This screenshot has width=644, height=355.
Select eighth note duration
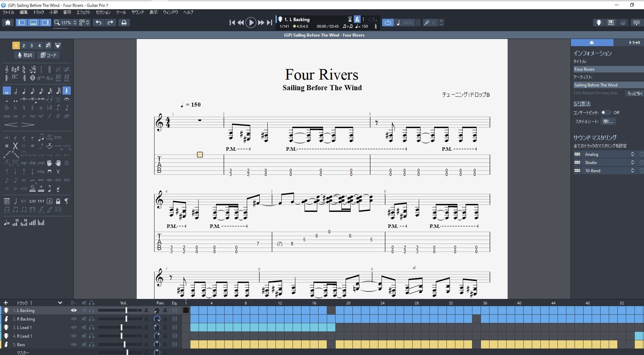[x=32, y=91]
